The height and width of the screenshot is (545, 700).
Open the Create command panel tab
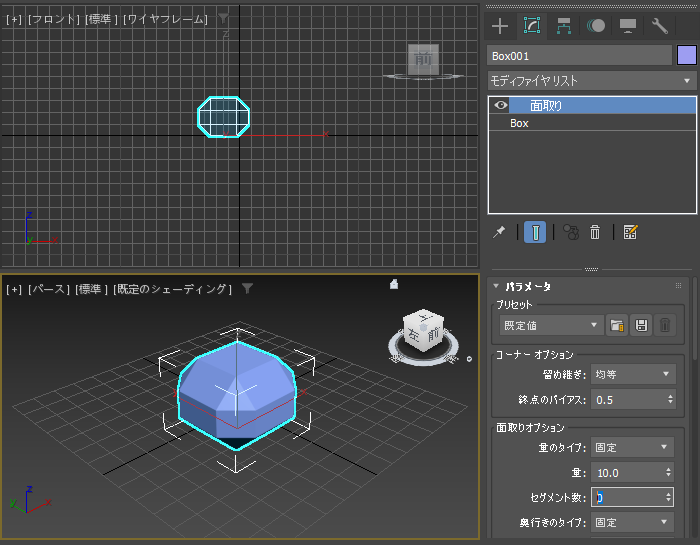pyautogui.click(x=500, y=26)
